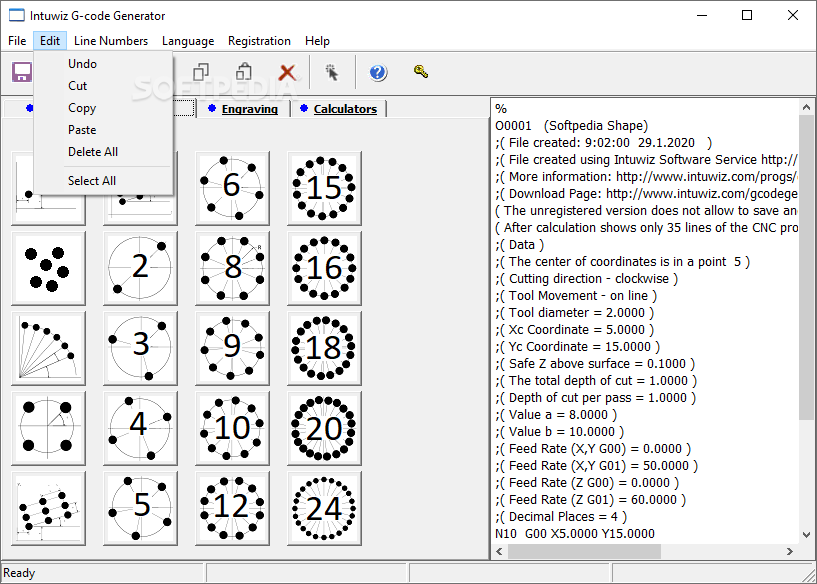Choose Copy from the Edit menu
Screen dimensions: 817x584
coord(103,108)
